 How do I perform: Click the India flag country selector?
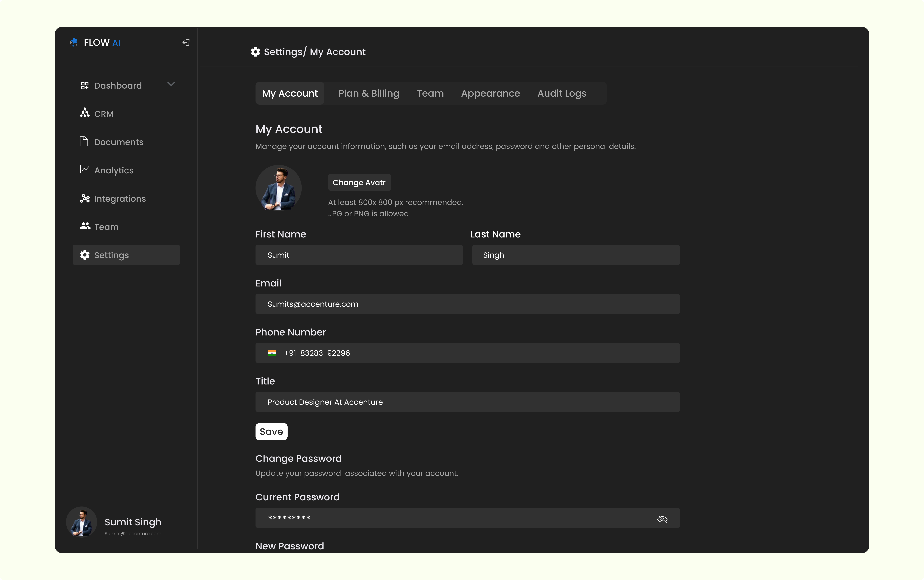pyautogui.click(x=272, y=353)
